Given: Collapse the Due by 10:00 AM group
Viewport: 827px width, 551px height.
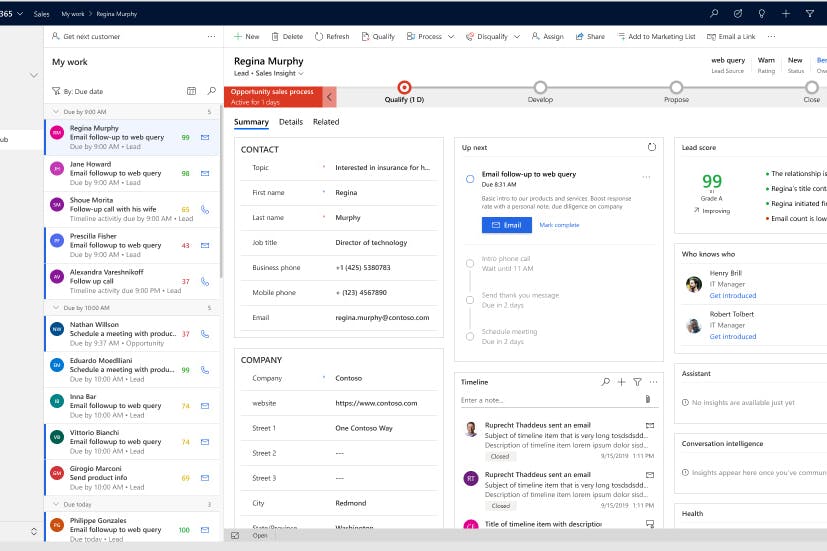Looking at the screenshot, I should click(x=56, y=307).
